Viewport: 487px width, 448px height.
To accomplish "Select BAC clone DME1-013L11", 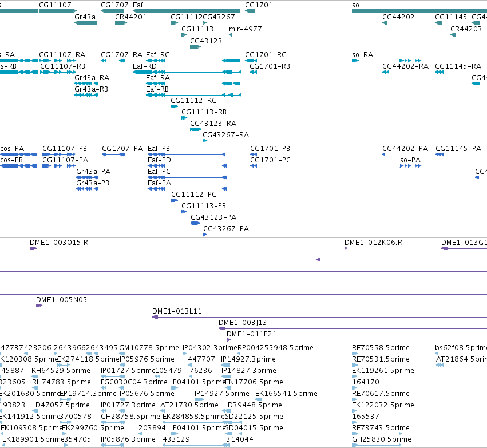I will [x=177, y=311].
